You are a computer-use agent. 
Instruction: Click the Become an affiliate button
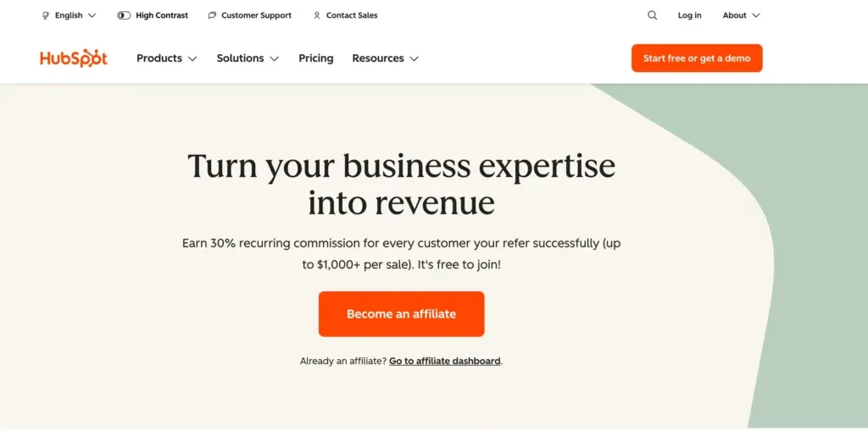pyautogui.click(x=401, y=314)
